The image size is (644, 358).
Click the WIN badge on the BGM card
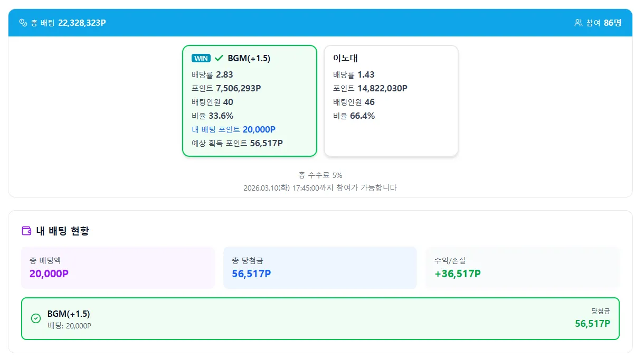(201, 58)
